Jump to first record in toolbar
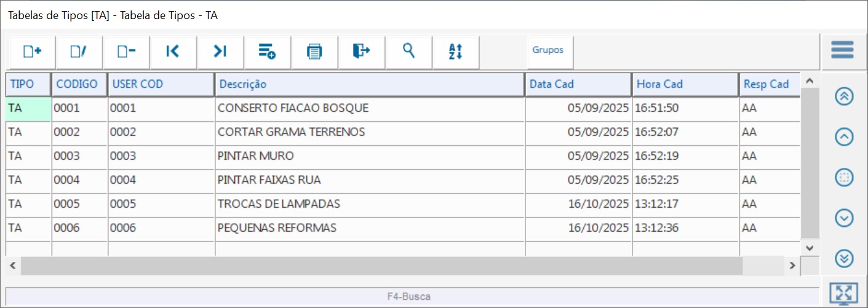Image resolution: width=868 pixels, height=308 pixels. pyautogui.click(x=173, y=52)
